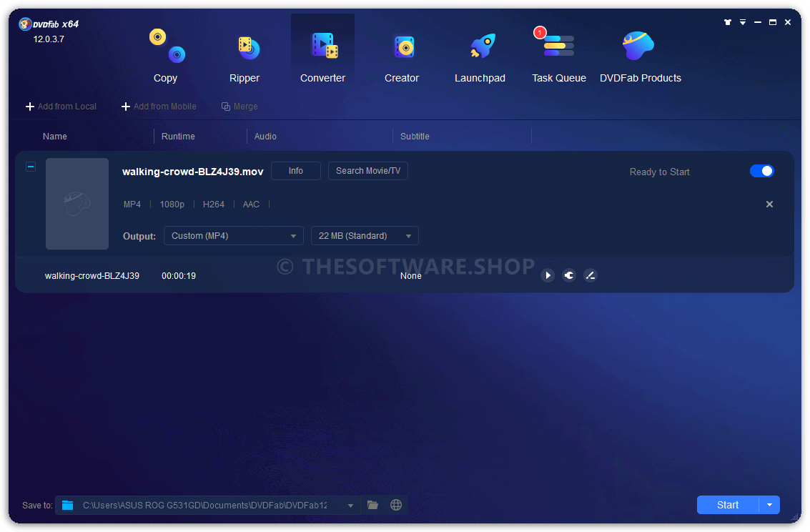This screenshot has height=532, width=810.
Task: Click the globe web icon
Action: (x=395, y=505)
